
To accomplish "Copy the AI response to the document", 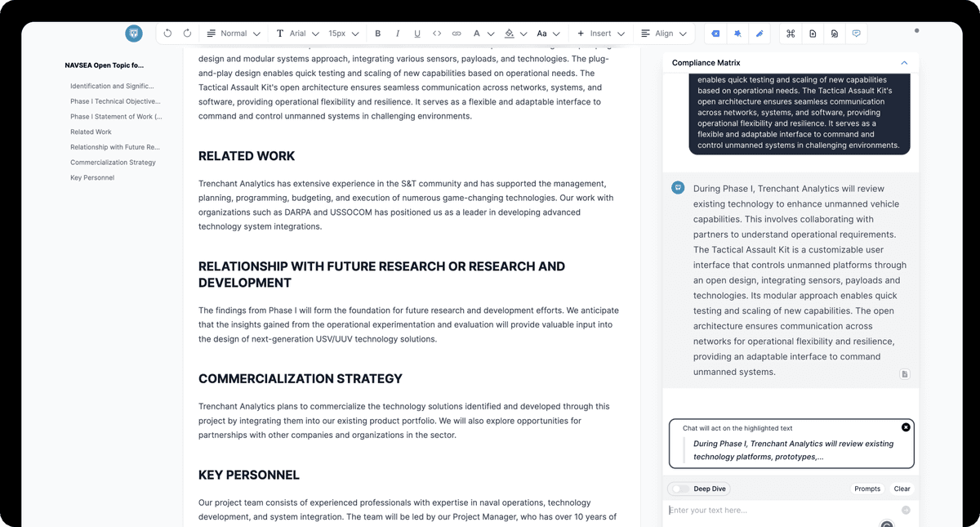I will coord(905,374).
